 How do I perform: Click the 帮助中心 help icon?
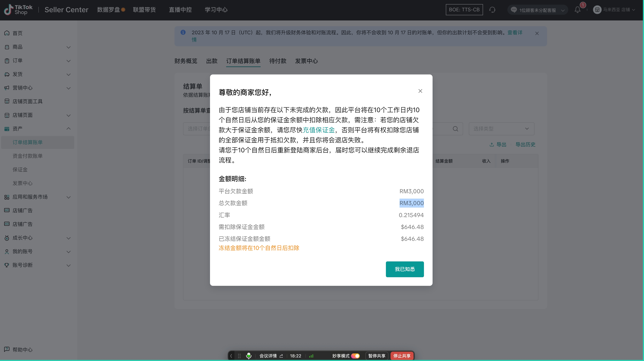(x=7, y=349)
